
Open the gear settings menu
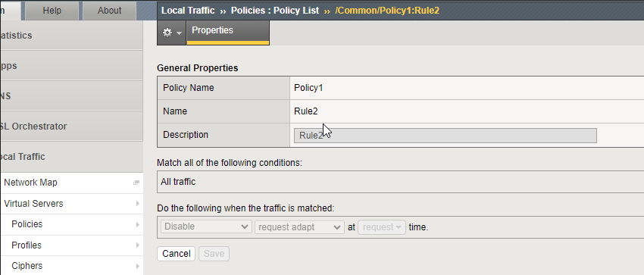pyautogui.click(x=172, y=33)
